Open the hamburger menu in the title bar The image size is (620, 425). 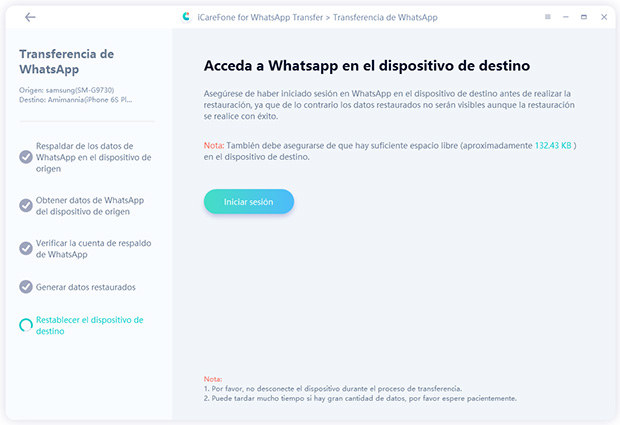point(547,17)
